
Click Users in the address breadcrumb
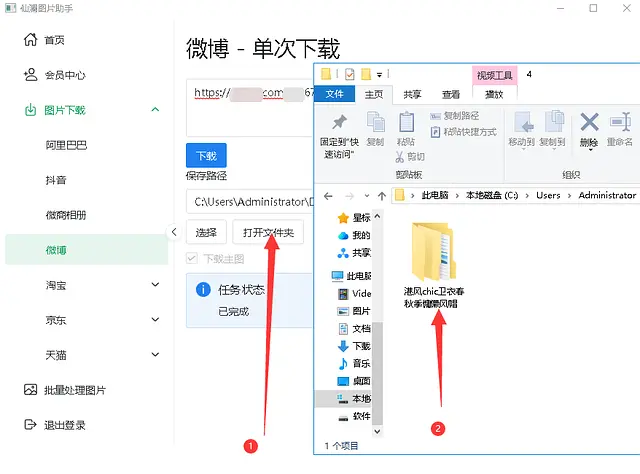pos(548,196)
